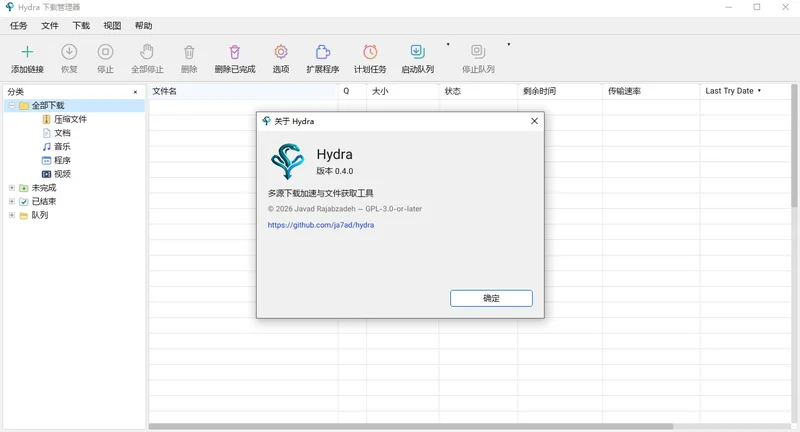Click the vertical scrollbar of download list

pyautogui.click(x=794, y=145)
